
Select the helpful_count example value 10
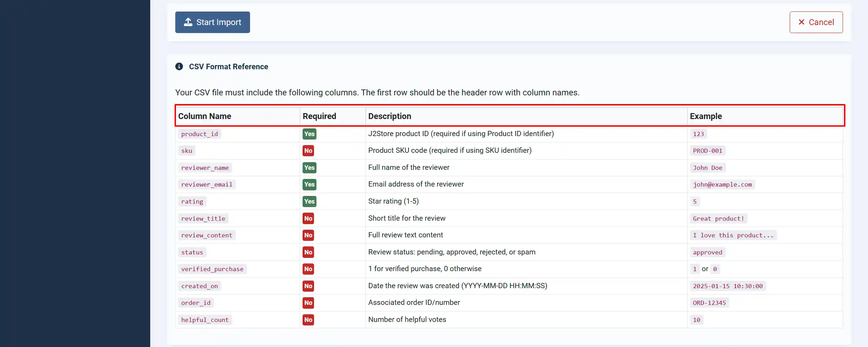[x=697, y=320]
